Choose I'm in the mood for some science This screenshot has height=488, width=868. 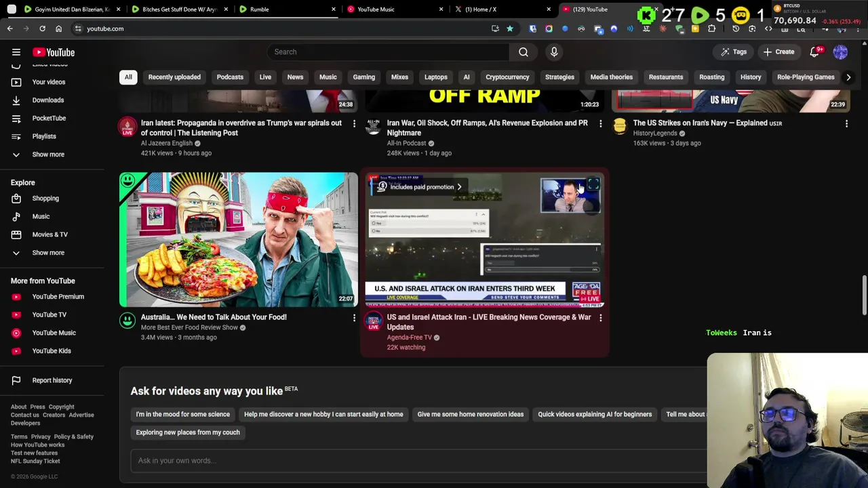(182, 414)
